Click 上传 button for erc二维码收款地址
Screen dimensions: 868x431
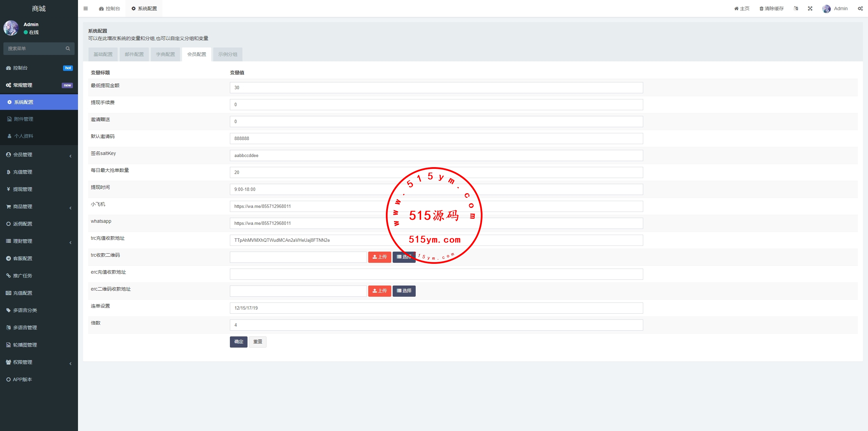[x=379, y=291]
